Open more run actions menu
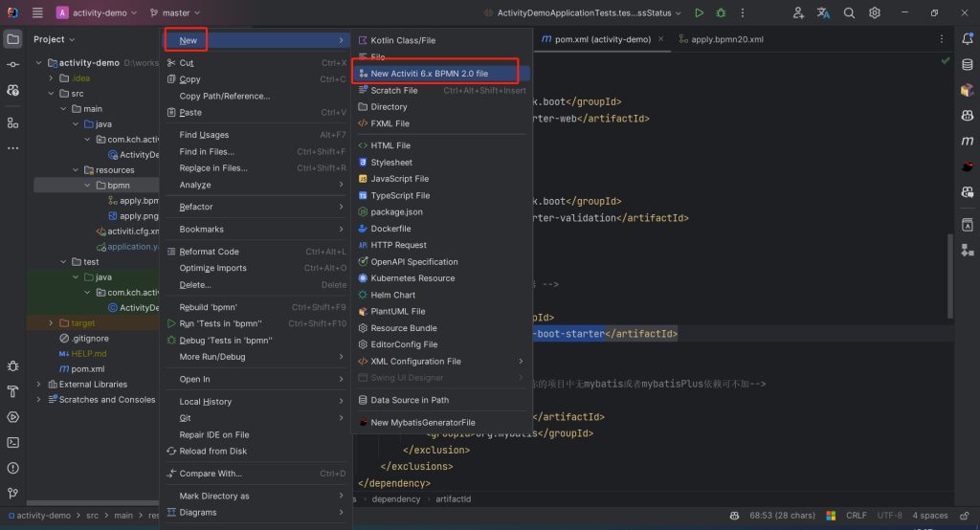The width and height of the screenshot is (980, 530). (x=743, y=12)
